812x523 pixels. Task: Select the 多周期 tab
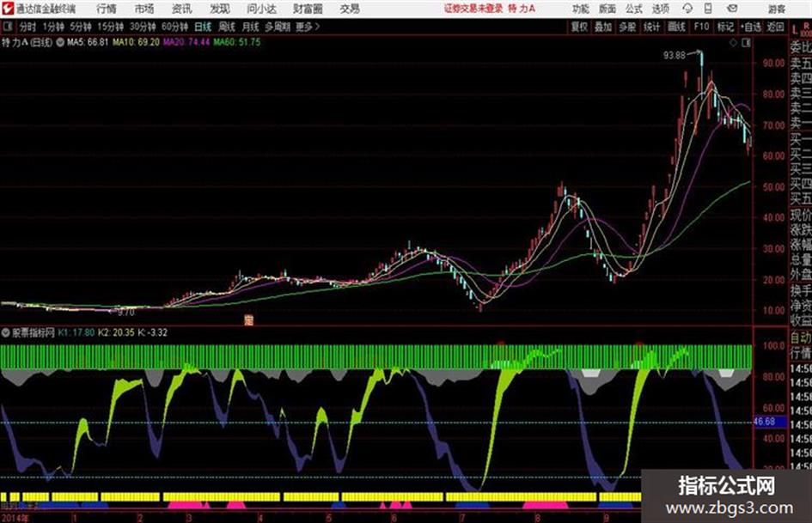[x=277, y=27]
